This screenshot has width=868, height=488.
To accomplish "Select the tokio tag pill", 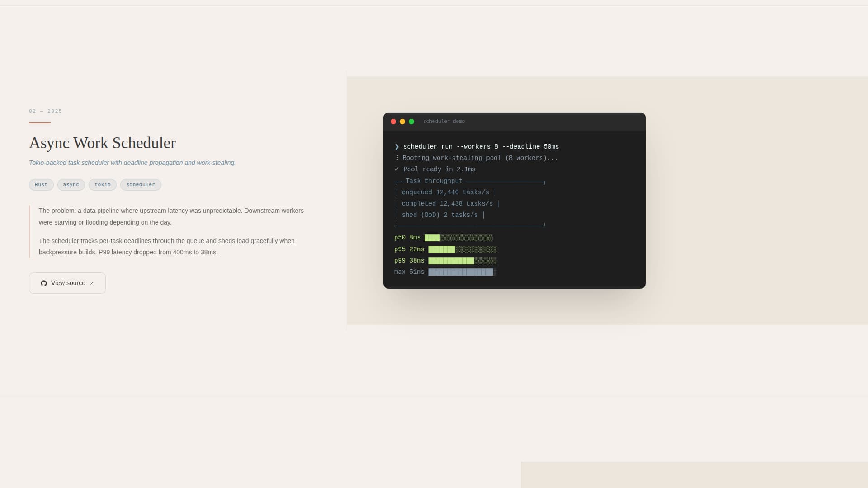I will point(103,185).
